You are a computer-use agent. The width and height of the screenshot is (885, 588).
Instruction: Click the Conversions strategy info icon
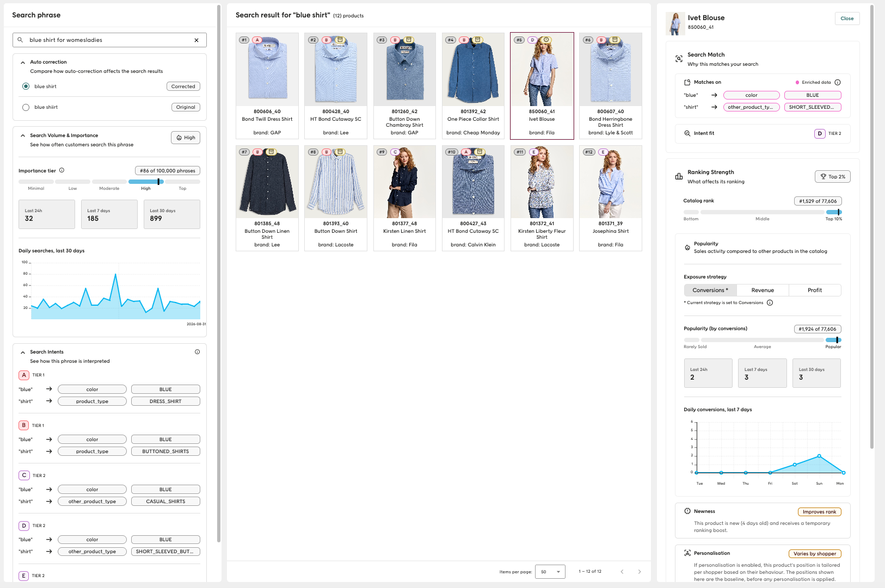click(x=770, y=303)
